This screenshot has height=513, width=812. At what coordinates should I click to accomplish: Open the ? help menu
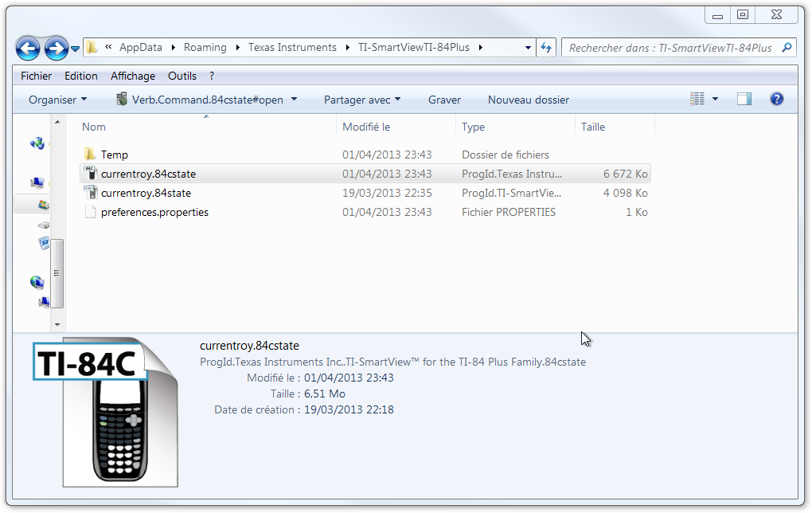pyautogui.click(x=212, y=76)
